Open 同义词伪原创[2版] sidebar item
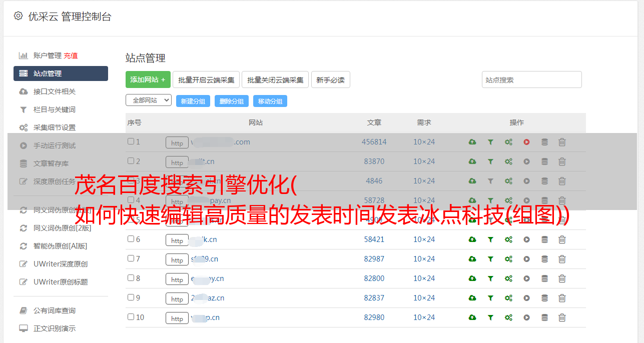Image resolution: width=644 pixels, height=343 pixels. point(62,228)
